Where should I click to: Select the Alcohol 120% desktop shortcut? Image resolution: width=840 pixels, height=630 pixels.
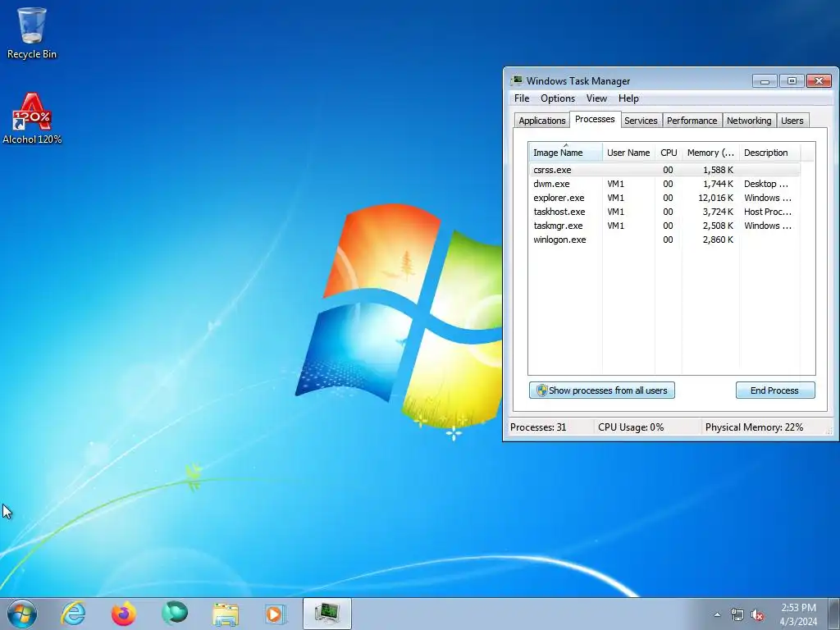(32, 118)
